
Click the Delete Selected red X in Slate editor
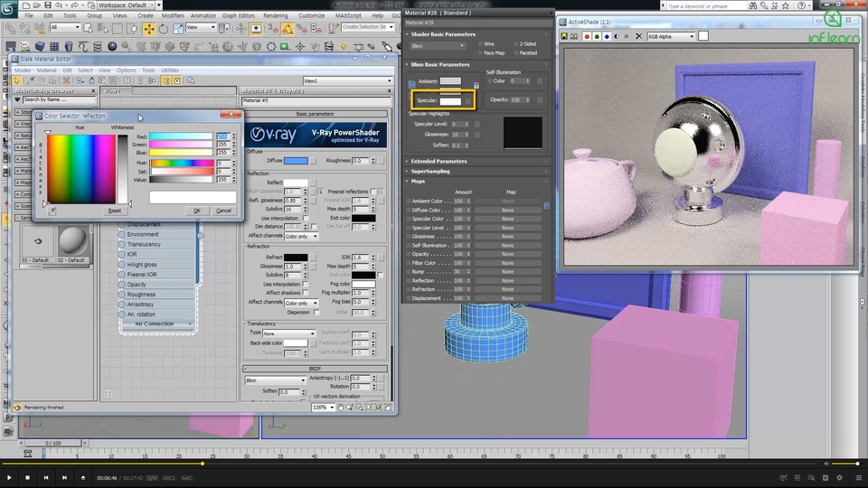tap(66, 80)
